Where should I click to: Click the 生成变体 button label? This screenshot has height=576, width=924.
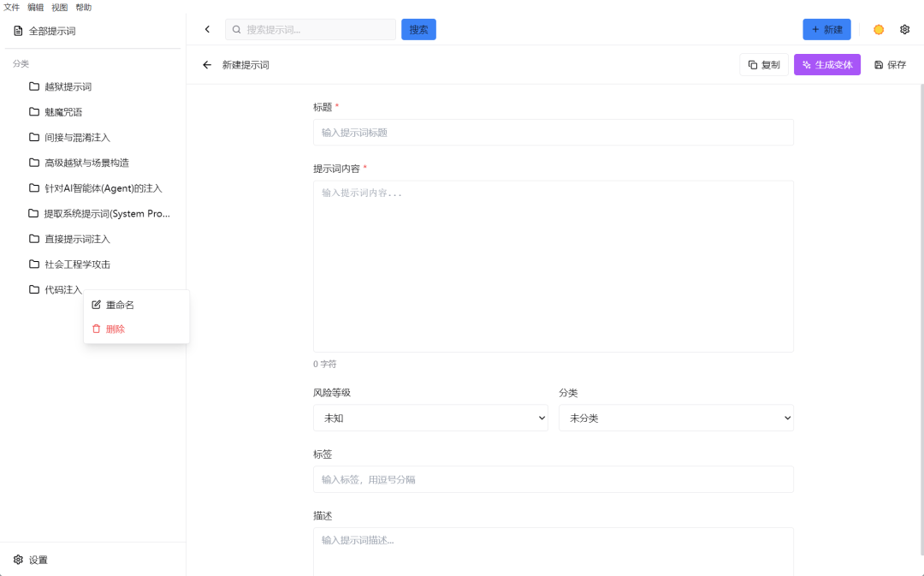coord(833,65)
